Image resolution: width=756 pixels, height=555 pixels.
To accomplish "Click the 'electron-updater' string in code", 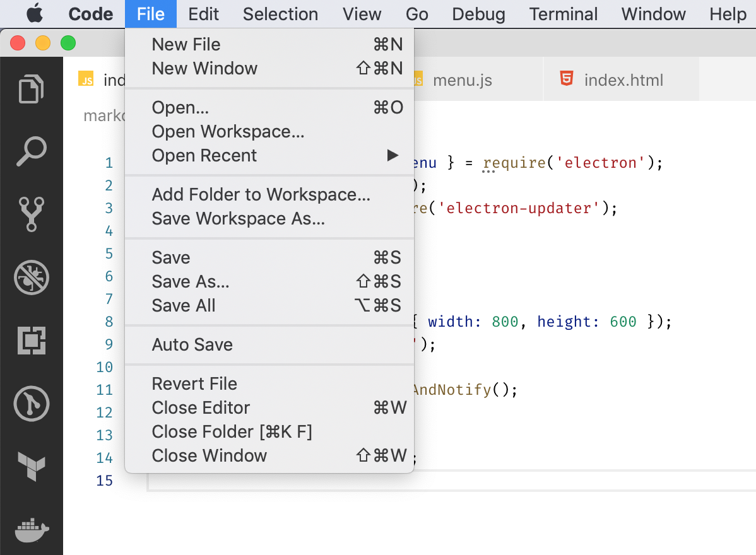I will point(518,208).
